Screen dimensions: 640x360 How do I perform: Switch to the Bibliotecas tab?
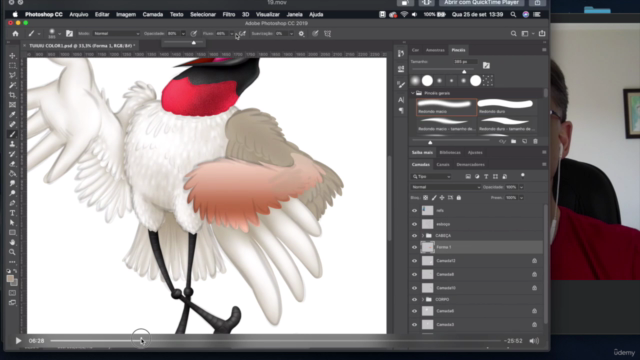pos(450,152)
